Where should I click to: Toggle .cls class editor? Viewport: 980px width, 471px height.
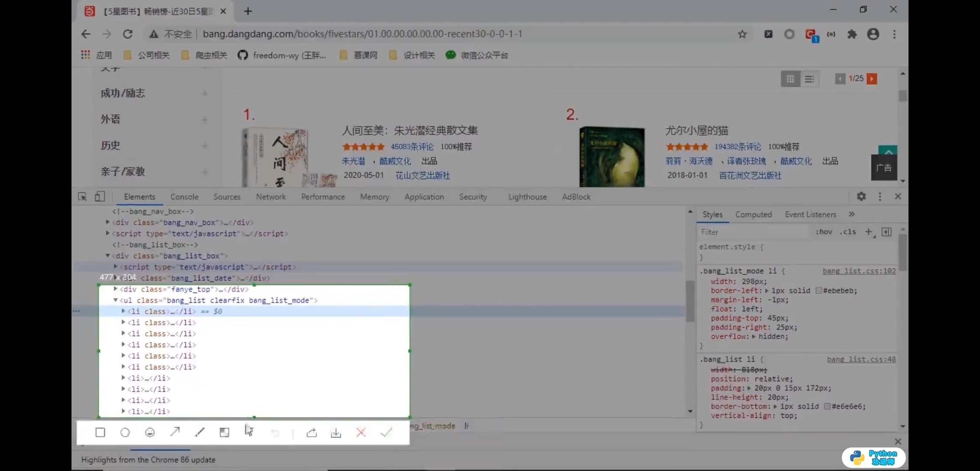(x=848, y=232)
